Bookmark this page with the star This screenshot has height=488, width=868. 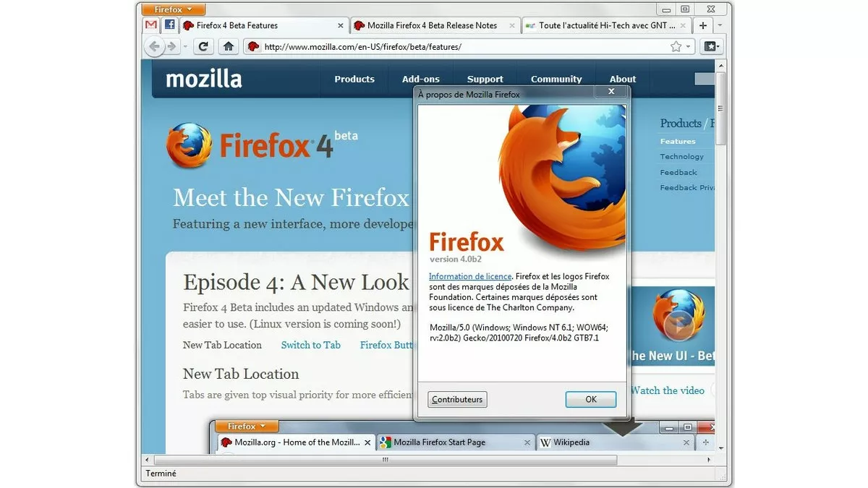(676, 46)
